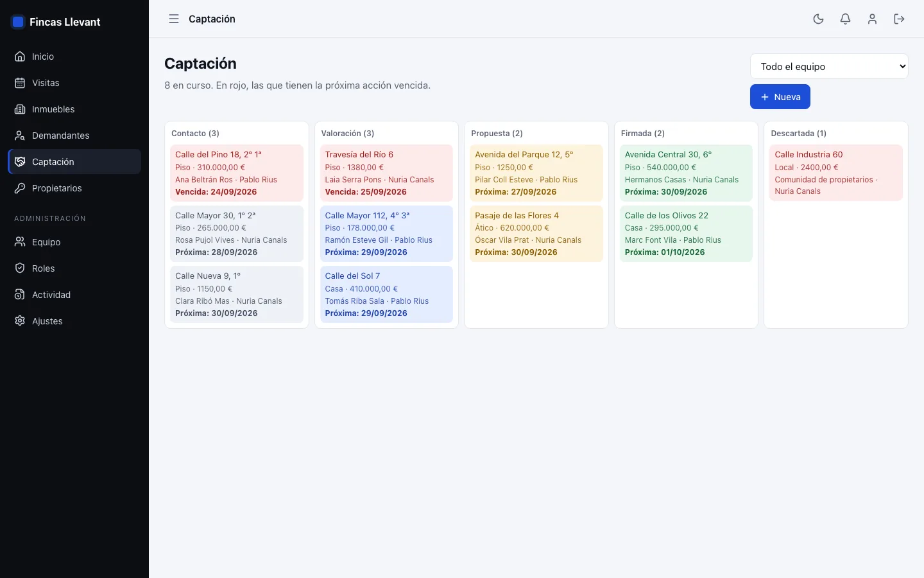
Task: Click the '8 en curso' subtitle text
Action: click(297, 85)
